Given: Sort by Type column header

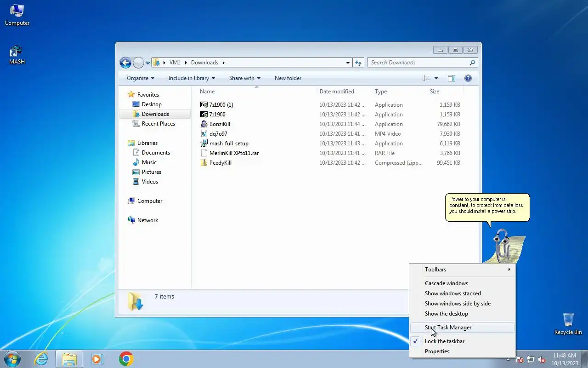Looking at the screenshot, I should coord(399,92).
